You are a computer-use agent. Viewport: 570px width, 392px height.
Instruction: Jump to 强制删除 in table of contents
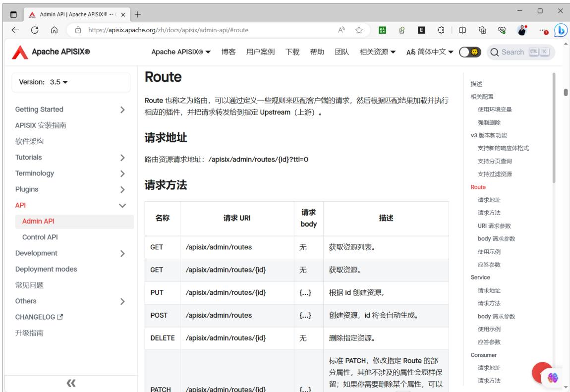pyautogui.click(x=489, y=122)
